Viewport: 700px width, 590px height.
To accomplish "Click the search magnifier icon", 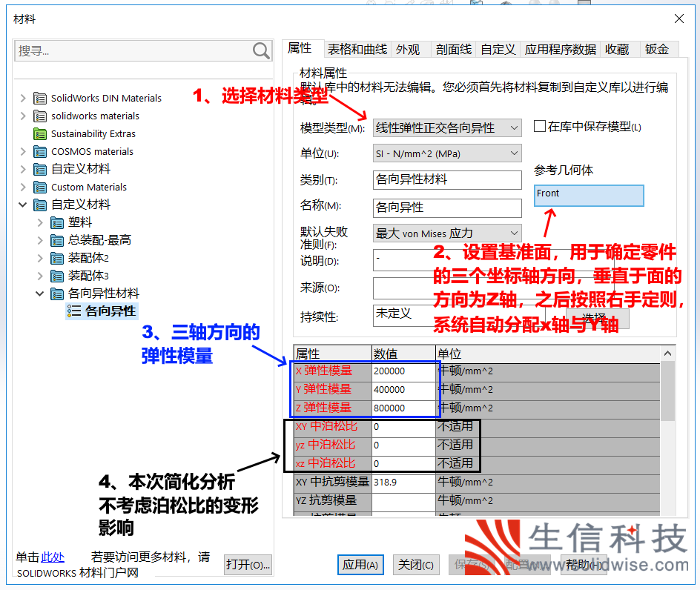I will pos(261,50).
